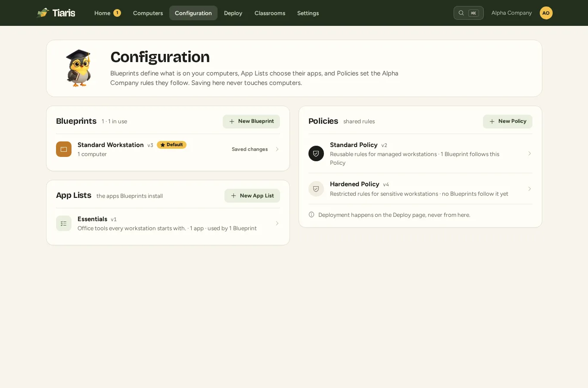Go to the Computers tab
588x388 pixels.
pyautogui.click(x=148, y=13)
